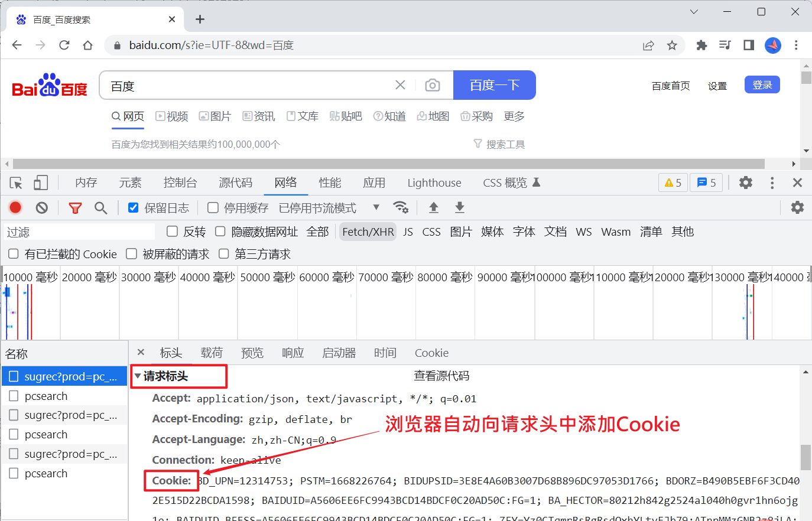Image resolution: width=812 pixels, height=521 pixels.
Task: Enable 有已拦截的 Cookie checkbox
Action: click(x=13, y=253)
